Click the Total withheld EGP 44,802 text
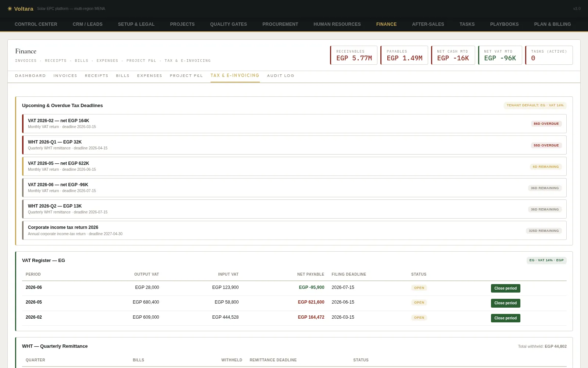Image resolution: width=588 pixels, height=368 pixels. 542,346
